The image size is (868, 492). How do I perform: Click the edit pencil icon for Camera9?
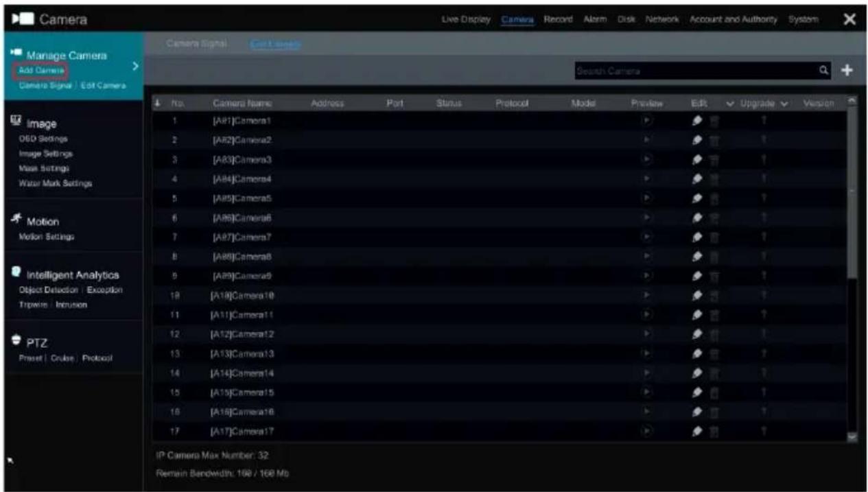[x=696, y=275]
